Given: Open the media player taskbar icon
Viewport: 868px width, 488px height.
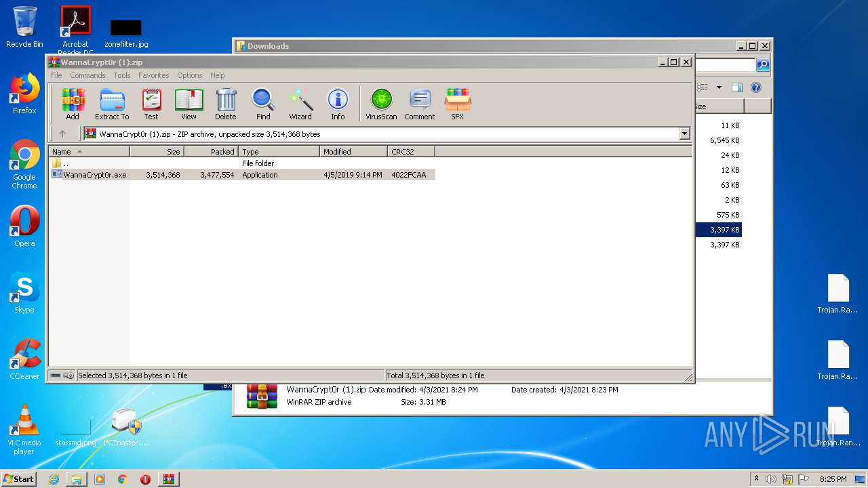Looking at the screenshot, I should pos(100,479).
